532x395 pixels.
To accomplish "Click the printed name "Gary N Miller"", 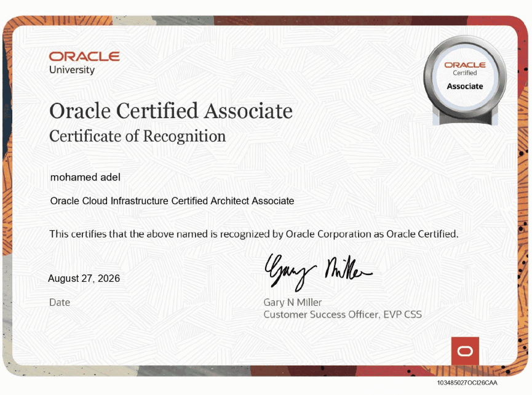I will [293, 302].
